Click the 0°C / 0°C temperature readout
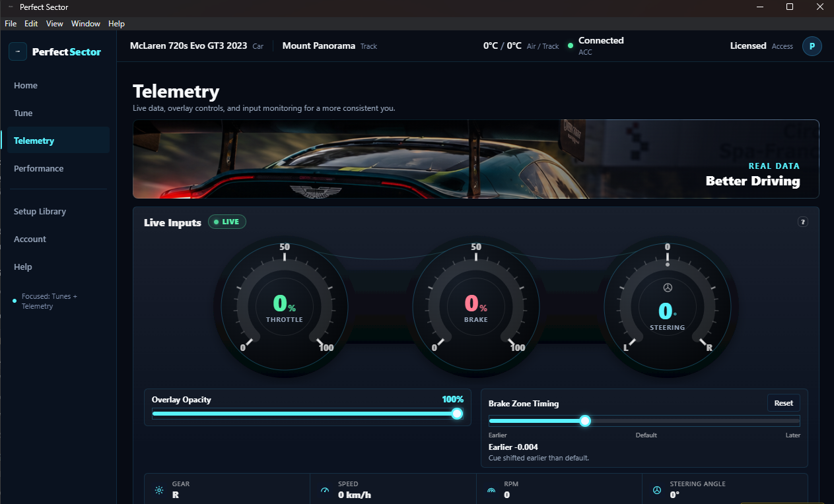This screenshot has height=504, width=834. click(x=503, y=46)
